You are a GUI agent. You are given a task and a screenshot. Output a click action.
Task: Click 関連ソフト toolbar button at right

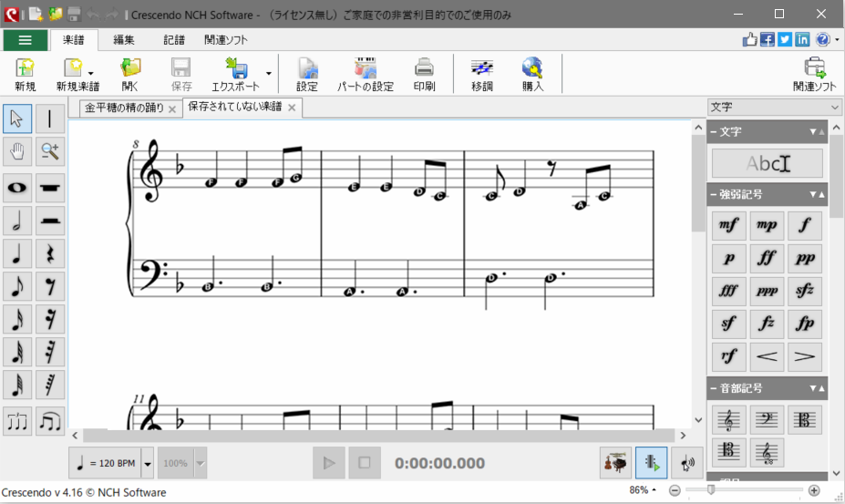[x=814, y=75]
